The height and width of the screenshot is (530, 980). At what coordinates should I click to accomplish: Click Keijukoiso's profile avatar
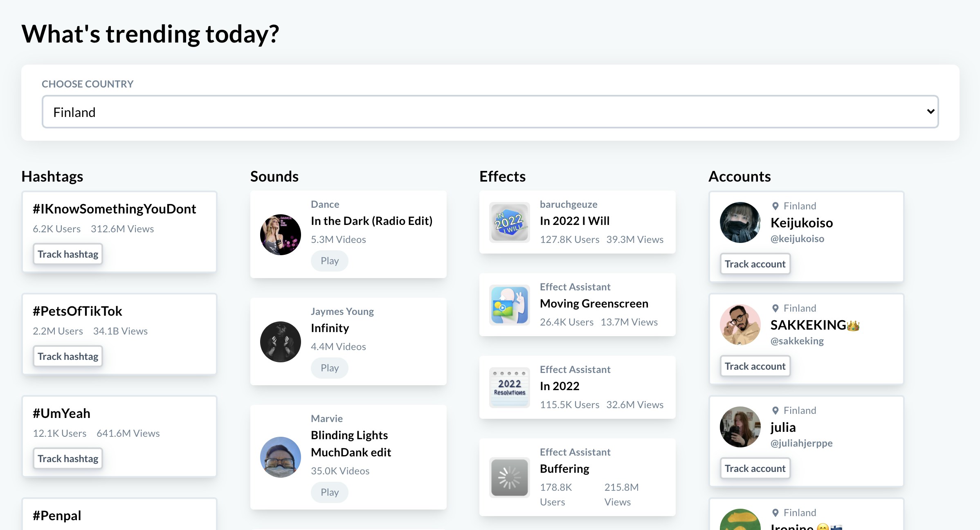(740, 222)
